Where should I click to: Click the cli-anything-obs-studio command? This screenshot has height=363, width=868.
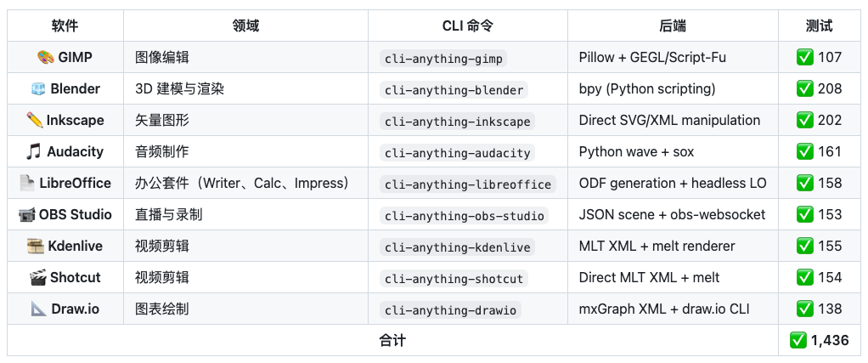[x=464, y=216]
